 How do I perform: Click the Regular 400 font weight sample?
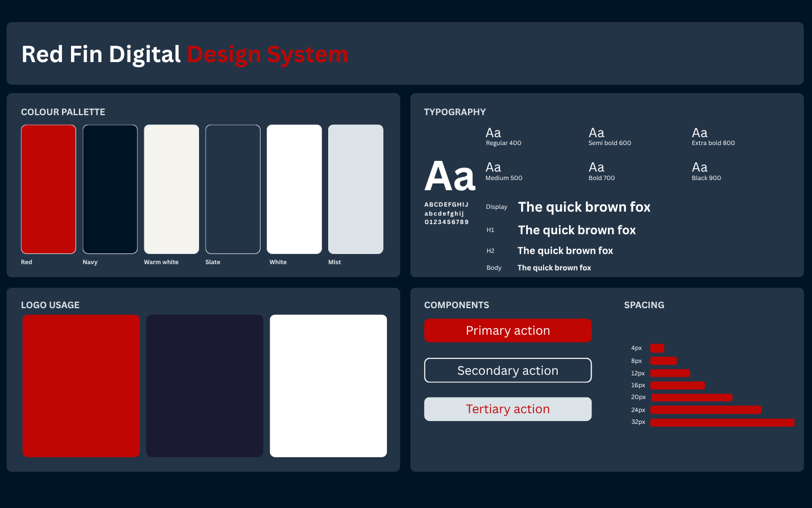pos(504,137)
